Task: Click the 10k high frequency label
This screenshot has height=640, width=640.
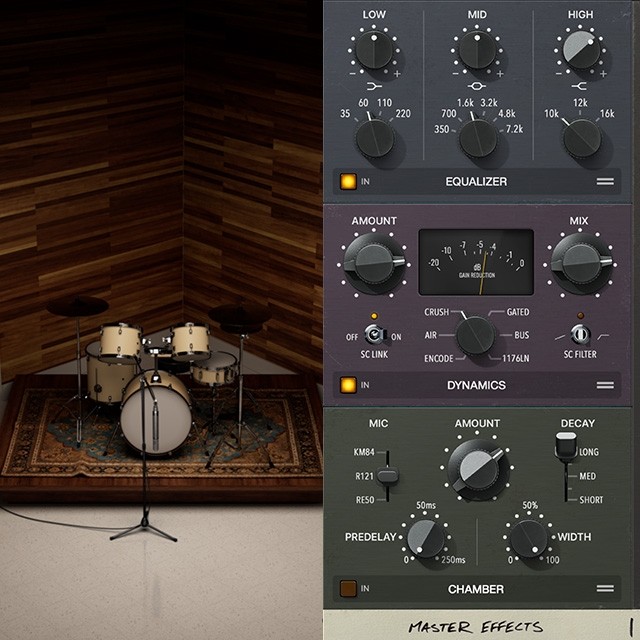Action: pyautogui.click(x=551, y=114)
